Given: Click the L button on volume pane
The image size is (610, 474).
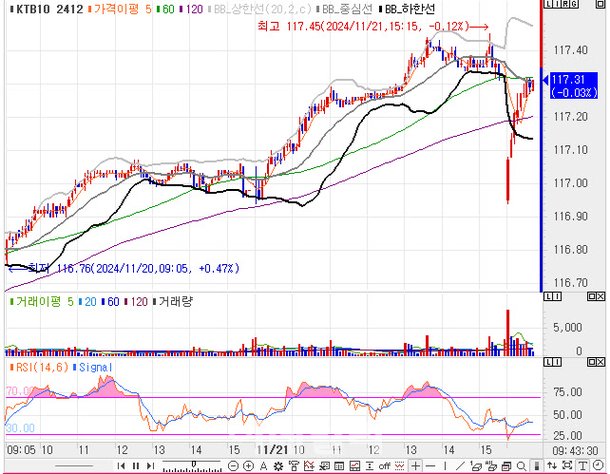Looking at the screenshot, I should click(548, 297).
